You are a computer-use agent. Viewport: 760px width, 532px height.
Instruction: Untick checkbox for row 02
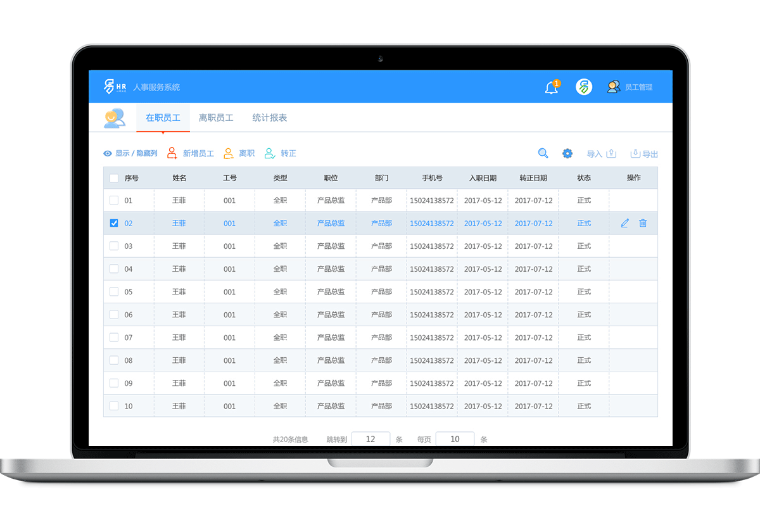tap(114, 223)
